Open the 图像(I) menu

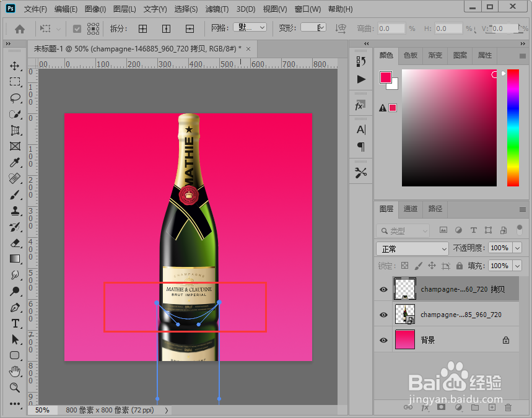pos(95,9)
